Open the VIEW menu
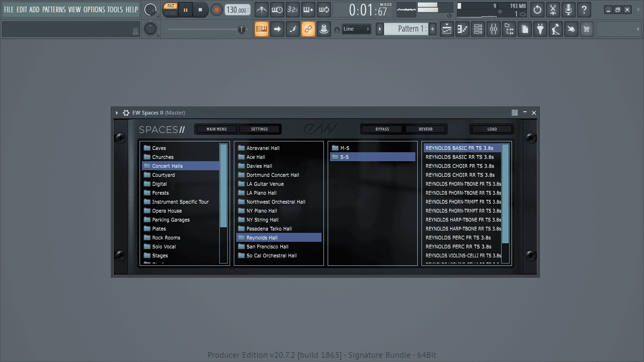 click(74, 9)
